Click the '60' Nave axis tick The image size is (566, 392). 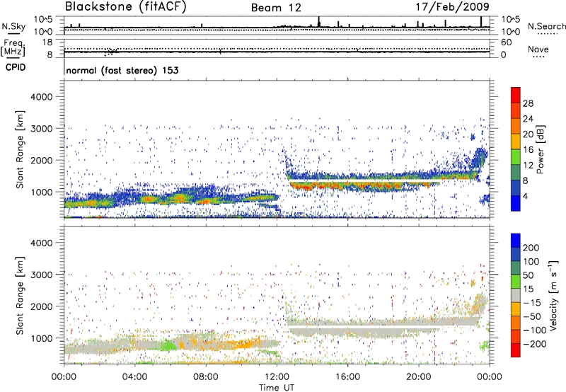pyautogui.click(x=507, y=42)
